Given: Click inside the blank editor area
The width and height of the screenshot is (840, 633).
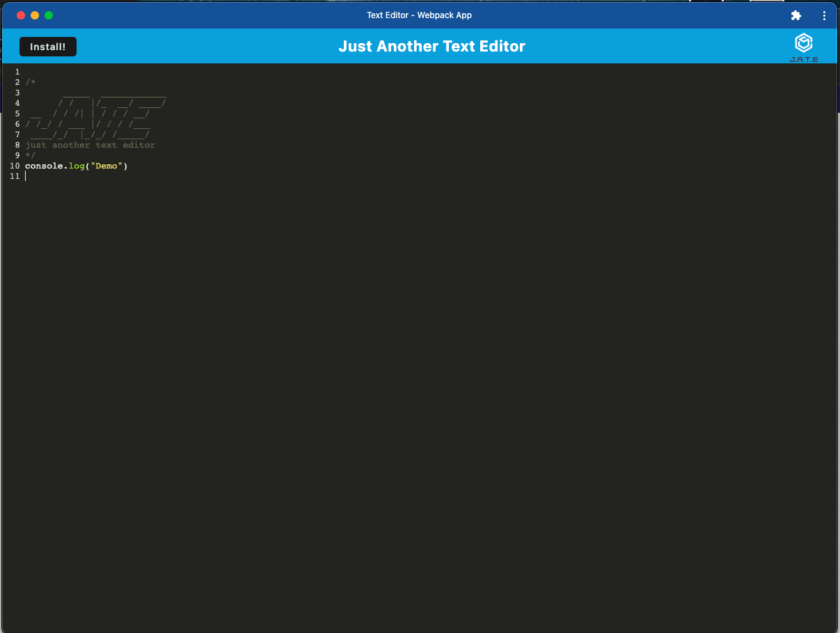Looking at the screenshot, I should (418, 348).
